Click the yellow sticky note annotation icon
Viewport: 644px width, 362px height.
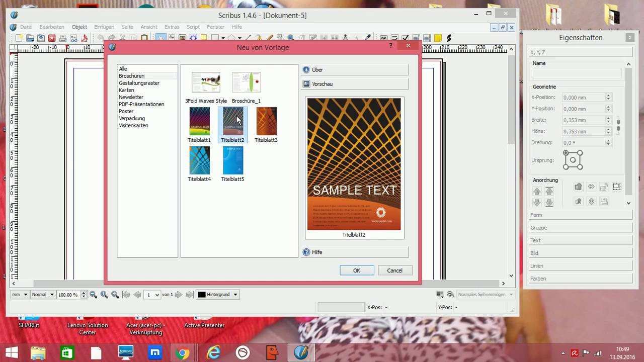coord(438,38)
